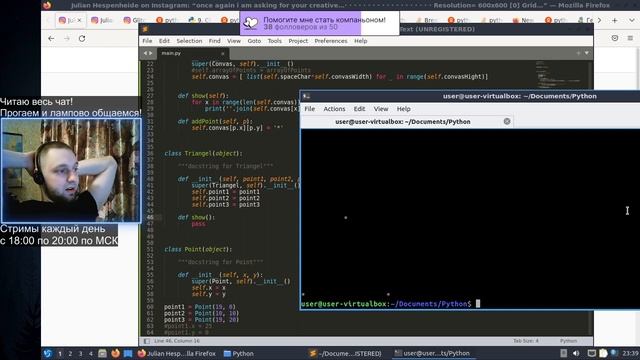Launch Firefox from the taskbar quick launch
This screenshot has height=360, width=640.
[x=116, y=353]
